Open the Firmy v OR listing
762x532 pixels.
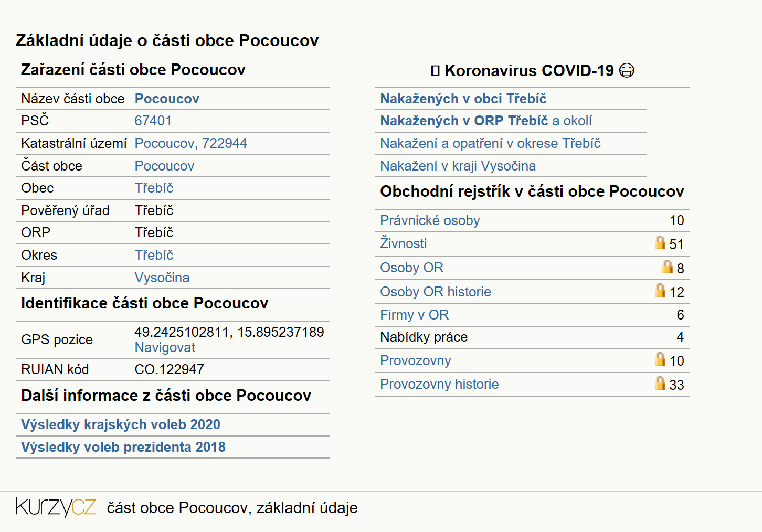[x=415, y=315]
